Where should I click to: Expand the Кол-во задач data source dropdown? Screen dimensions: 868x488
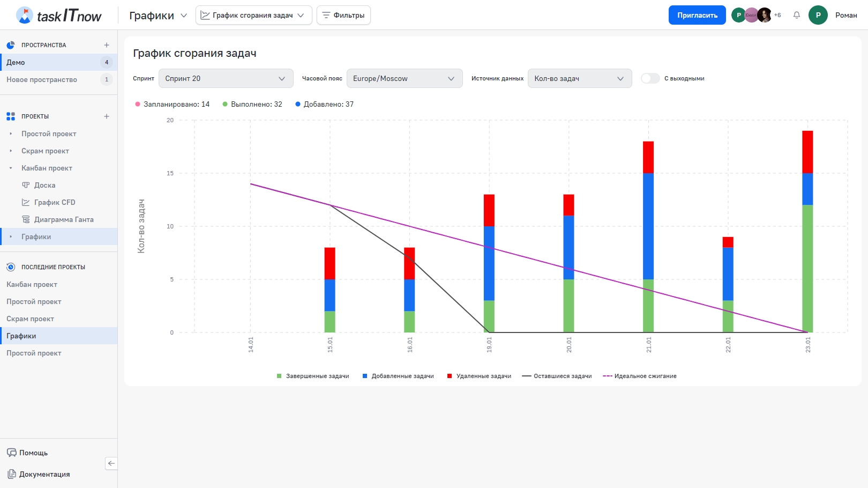click(579, 78)
